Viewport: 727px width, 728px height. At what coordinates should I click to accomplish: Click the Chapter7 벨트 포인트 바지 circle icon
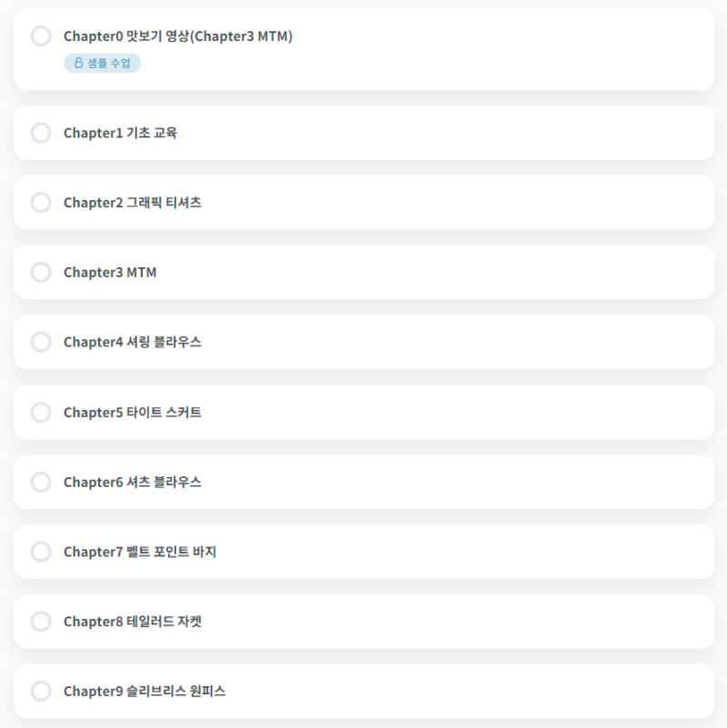[41, 552]
